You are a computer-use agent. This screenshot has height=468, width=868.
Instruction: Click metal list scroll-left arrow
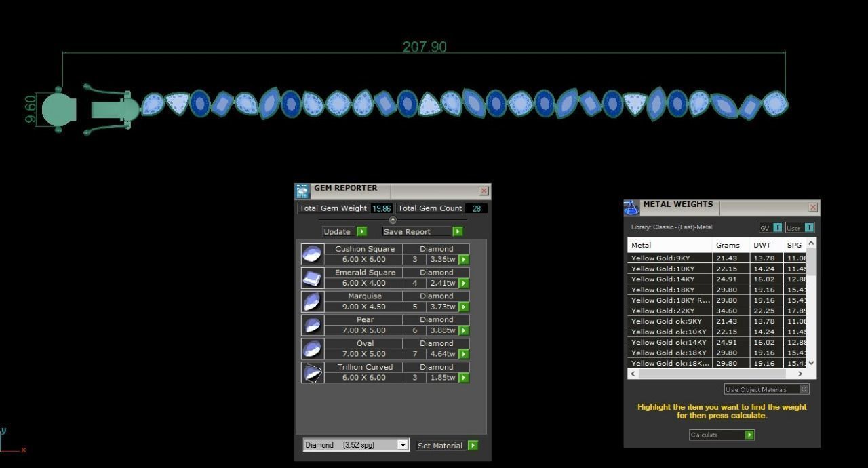pos(633,374)
